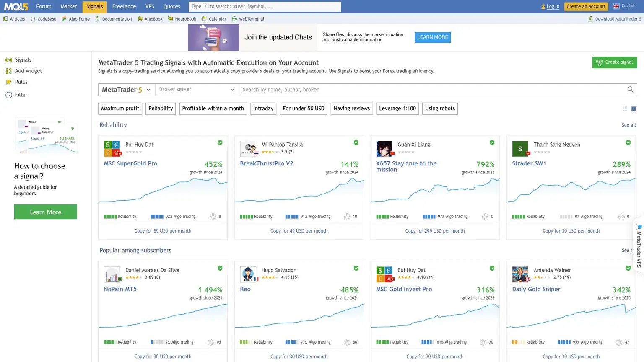This screenshot has height=362, width=644.
Task: Click the NeuroBook icon
Action: pyautogui.click(x=171, y=19)
